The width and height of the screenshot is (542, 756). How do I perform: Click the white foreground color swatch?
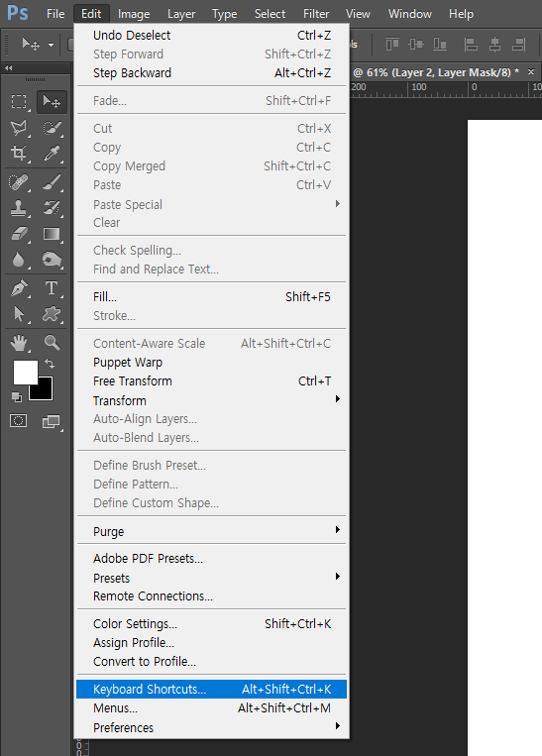(25, 373)
